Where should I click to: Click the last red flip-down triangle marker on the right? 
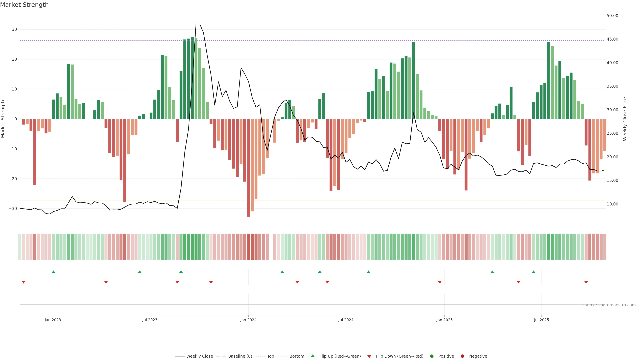click(586, 282)
